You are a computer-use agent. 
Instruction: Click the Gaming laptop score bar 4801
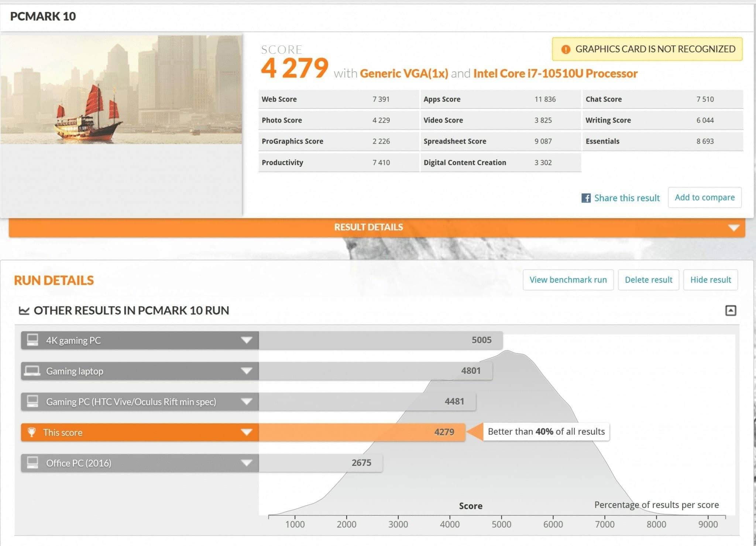(375, 371)
